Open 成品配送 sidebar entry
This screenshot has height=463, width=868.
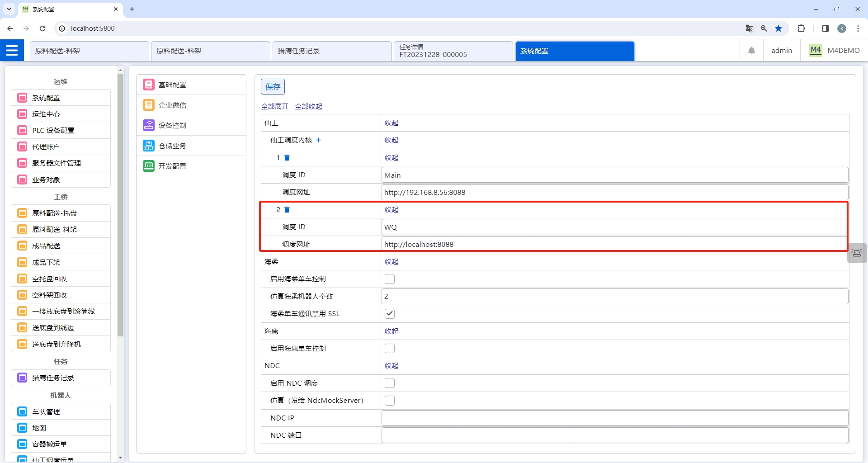click(x=61, y=246)
